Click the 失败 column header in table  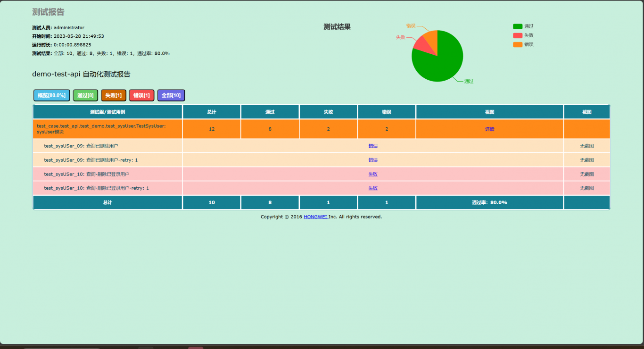click(328, 112)
